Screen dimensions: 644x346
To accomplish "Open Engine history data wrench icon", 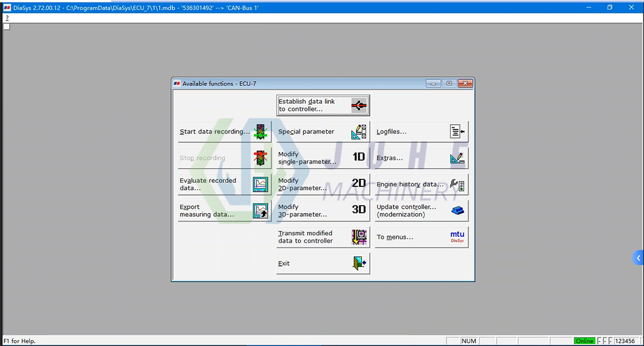I will (457, 184).
